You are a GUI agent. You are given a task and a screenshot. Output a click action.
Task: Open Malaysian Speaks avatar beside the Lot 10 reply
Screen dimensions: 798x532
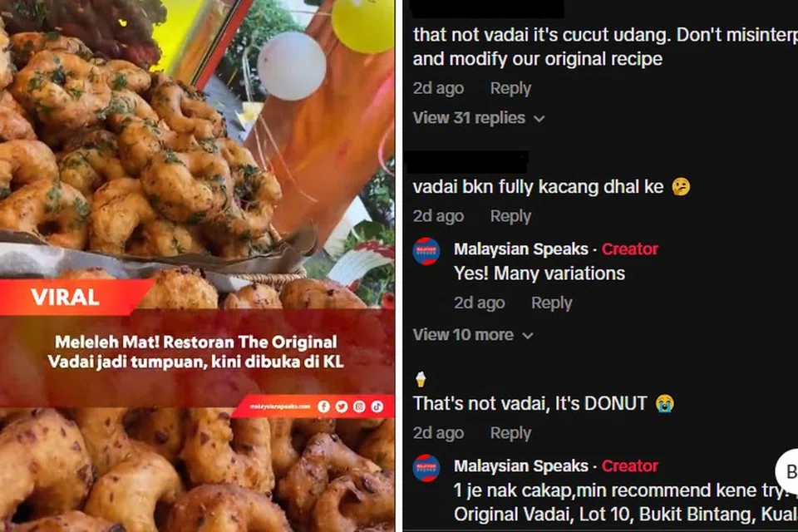click(426, 468)
